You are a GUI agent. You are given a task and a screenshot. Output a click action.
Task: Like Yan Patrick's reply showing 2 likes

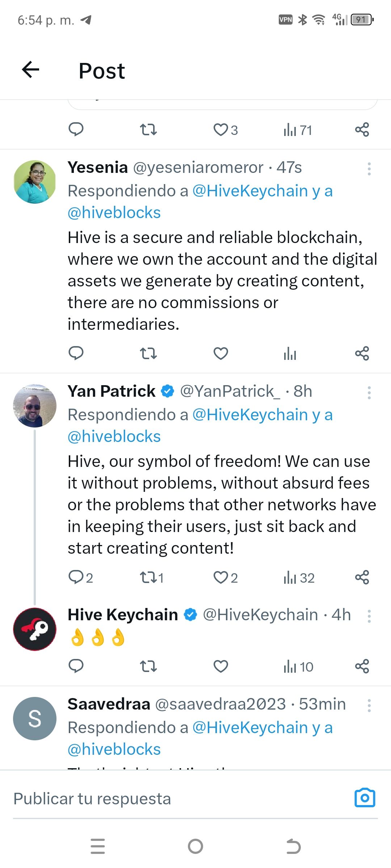(x=225, y=578)
